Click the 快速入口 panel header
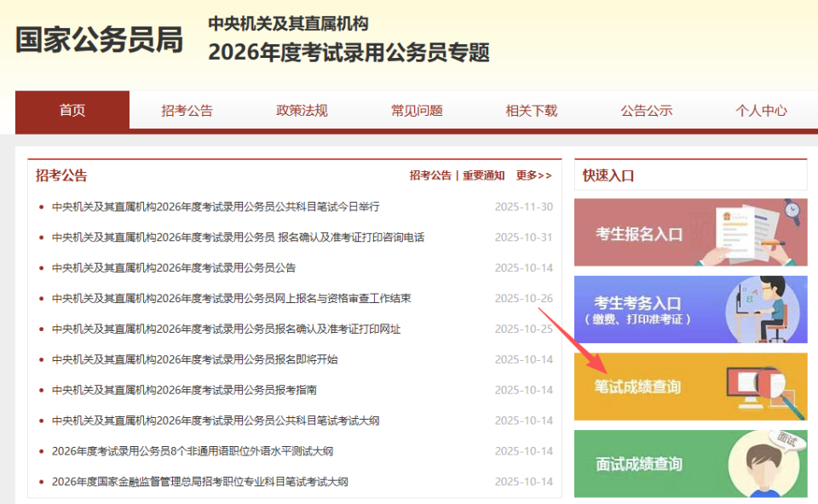818x504 pixels. pyautogui.click(x=611, y=175)
